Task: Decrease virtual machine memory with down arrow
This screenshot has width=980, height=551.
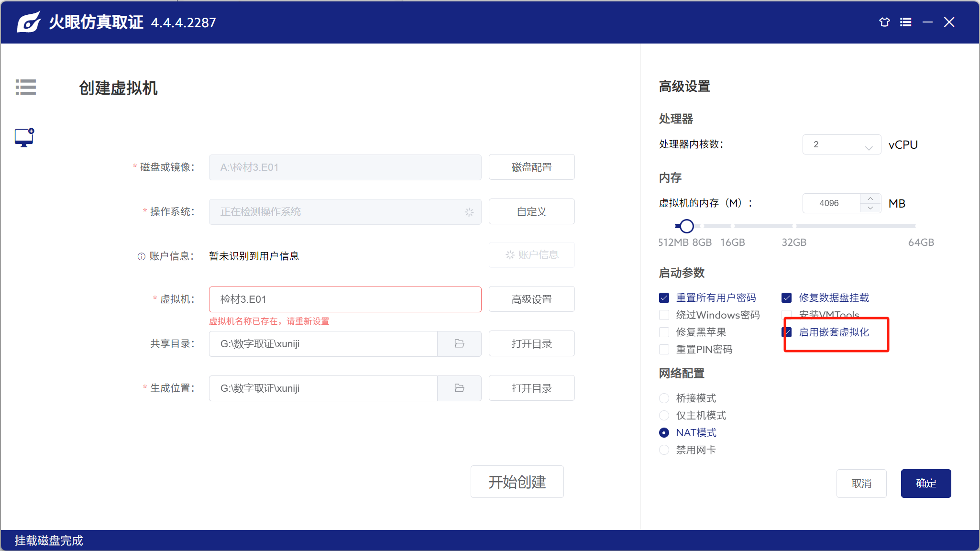Action: (x=870, y=208)
